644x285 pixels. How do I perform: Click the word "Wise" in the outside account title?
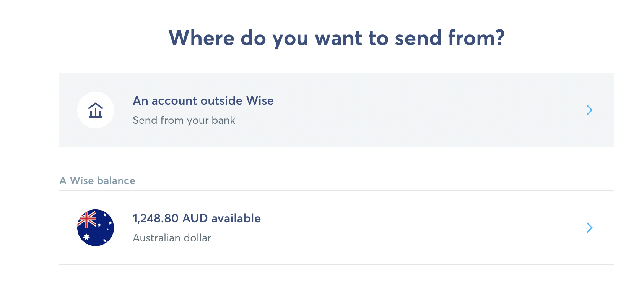tap(260, 101)
